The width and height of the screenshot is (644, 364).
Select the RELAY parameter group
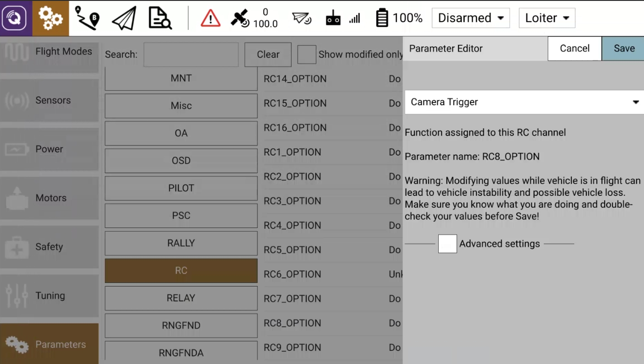[181, 298]
